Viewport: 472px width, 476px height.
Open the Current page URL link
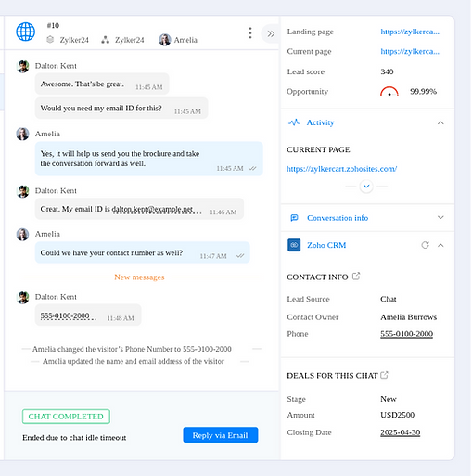click(410, 51)
